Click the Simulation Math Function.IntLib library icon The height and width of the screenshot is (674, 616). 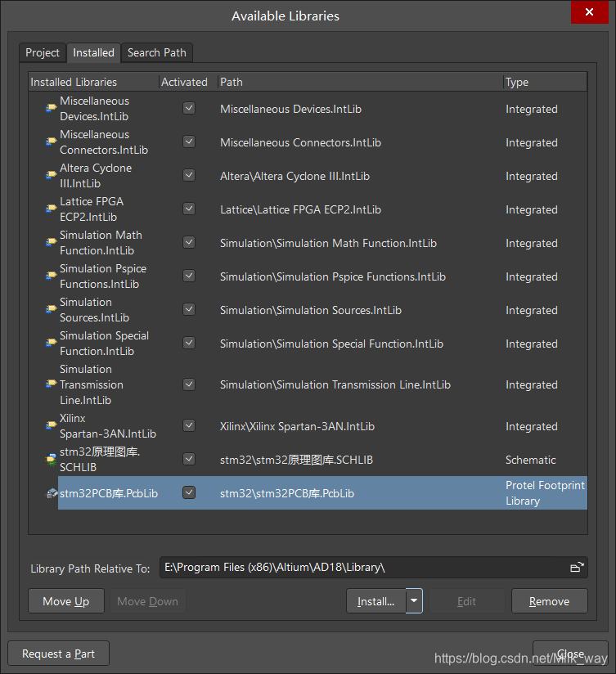click(x=52, y=242)
